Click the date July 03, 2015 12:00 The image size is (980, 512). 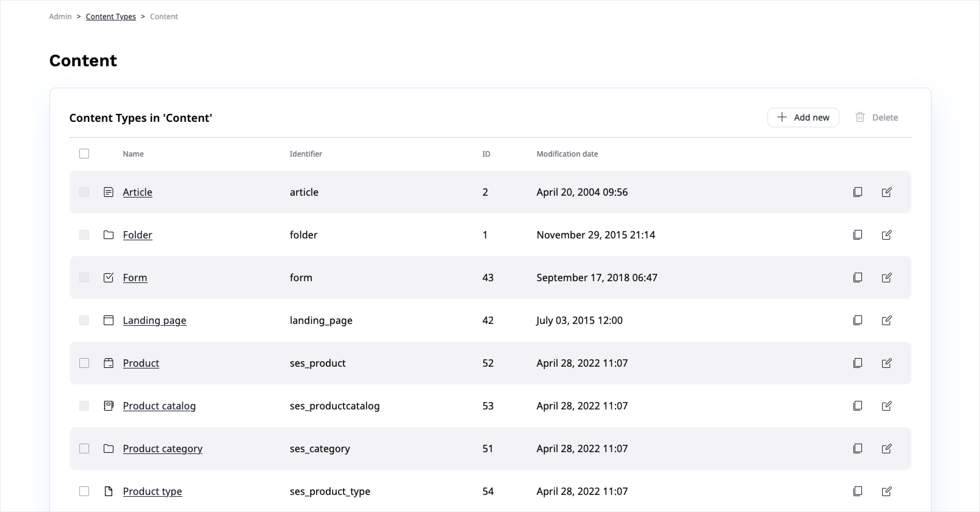(x=580, y=320)
